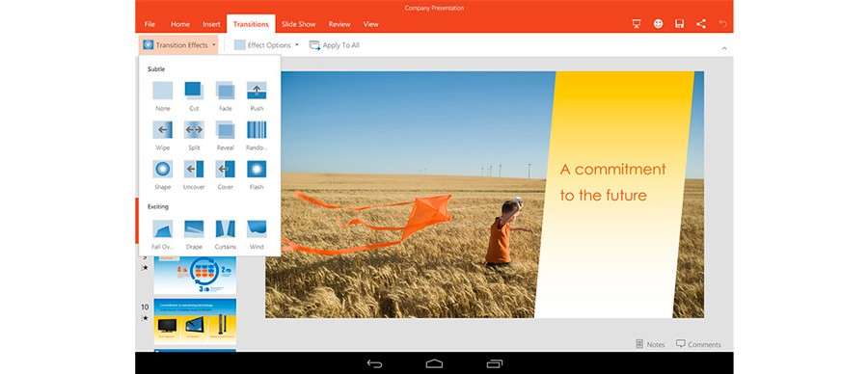Click the Save disk icon
Image resolution: width=868 pixels, height=374 pixels.
(x=679, y=24)
